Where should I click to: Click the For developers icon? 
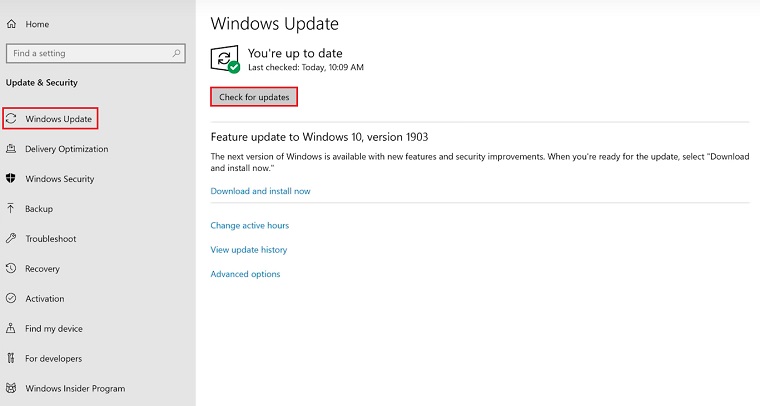(x=11, y=359)
